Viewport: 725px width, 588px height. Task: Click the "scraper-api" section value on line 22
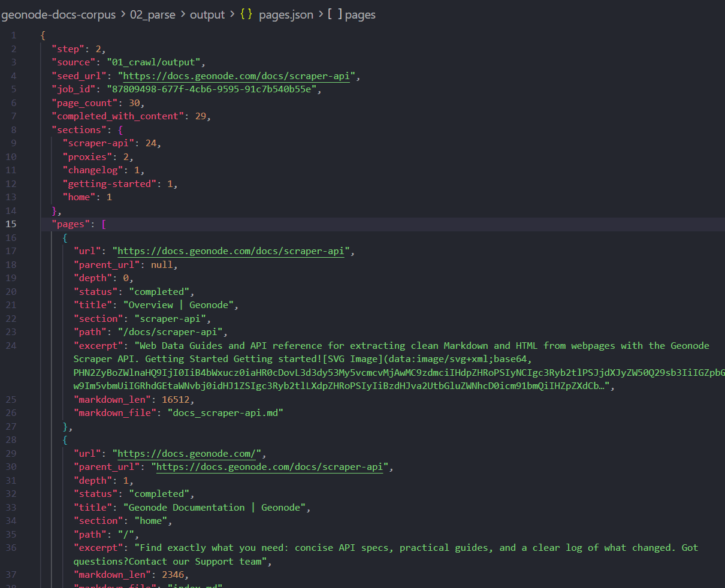(170, 319)
